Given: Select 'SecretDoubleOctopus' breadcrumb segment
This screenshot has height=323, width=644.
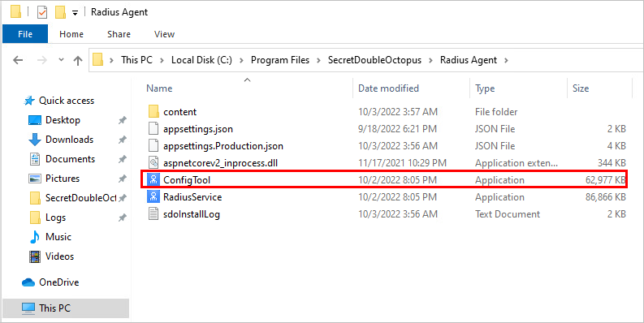Looking at the screenshot, I should 374,60.
